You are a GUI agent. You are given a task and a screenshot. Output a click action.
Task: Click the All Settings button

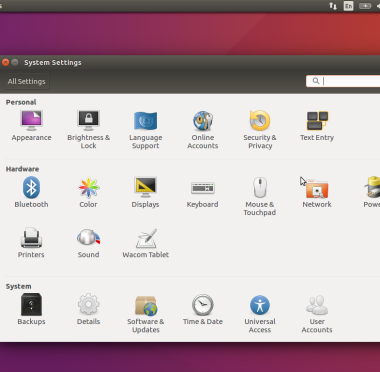[x=27, y=81]
